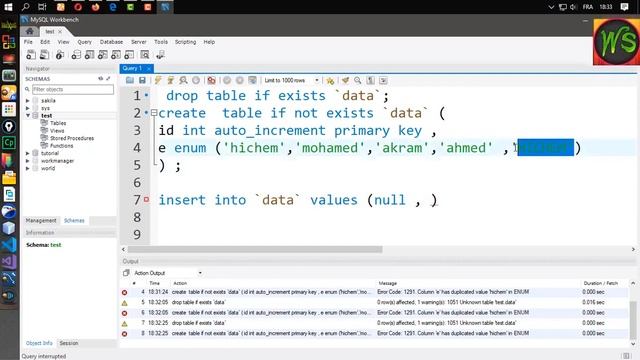Open the Scripting menu
This screenshot has width=640, height=360.
point(185,42)
